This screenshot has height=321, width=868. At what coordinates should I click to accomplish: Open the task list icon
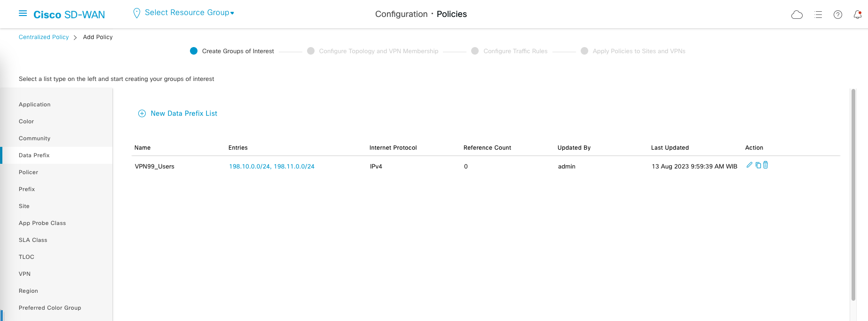pos(818,15)
